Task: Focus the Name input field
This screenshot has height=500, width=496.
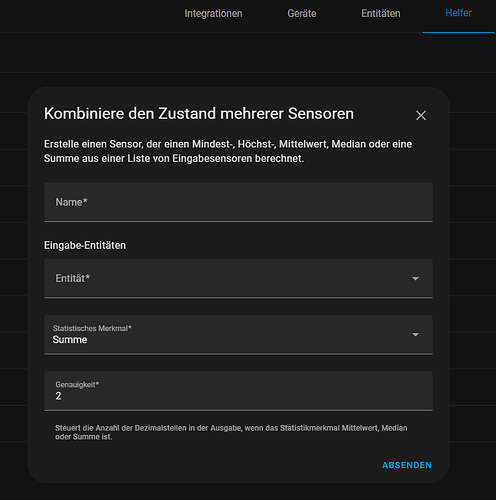Action: pos(238,202)
